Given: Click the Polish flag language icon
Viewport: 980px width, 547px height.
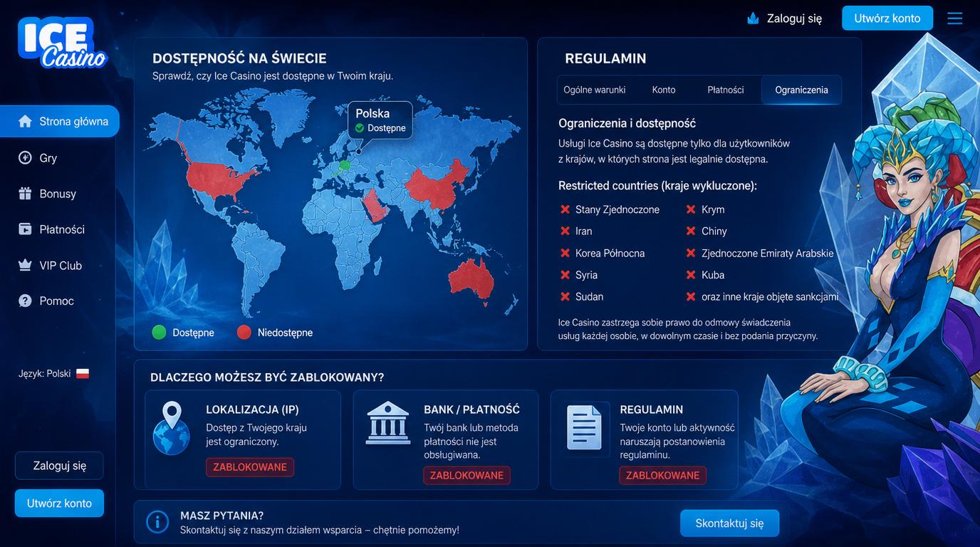Looking at the screenshot, I should pyautogui.click(x=83, y=373).
